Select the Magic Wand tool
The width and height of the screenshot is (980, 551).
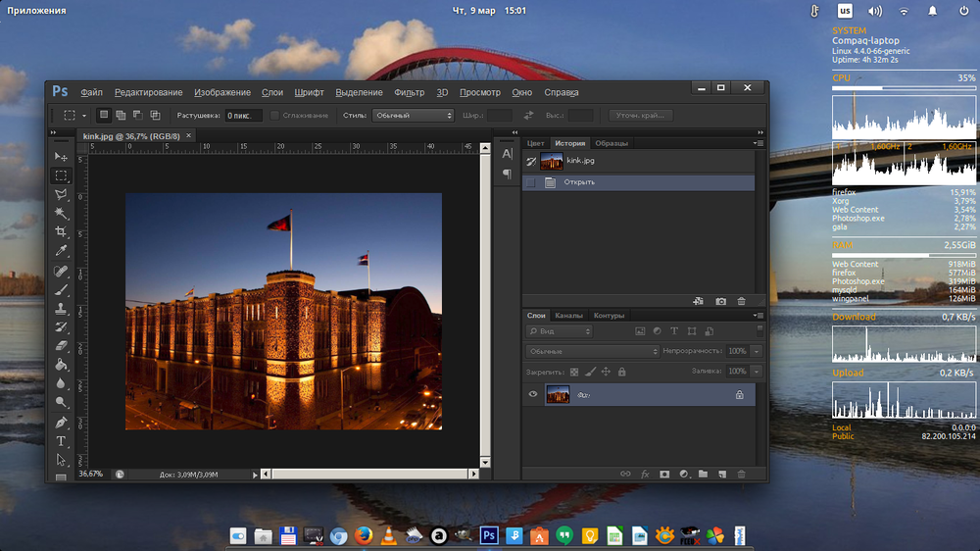(x=61, y=214)
